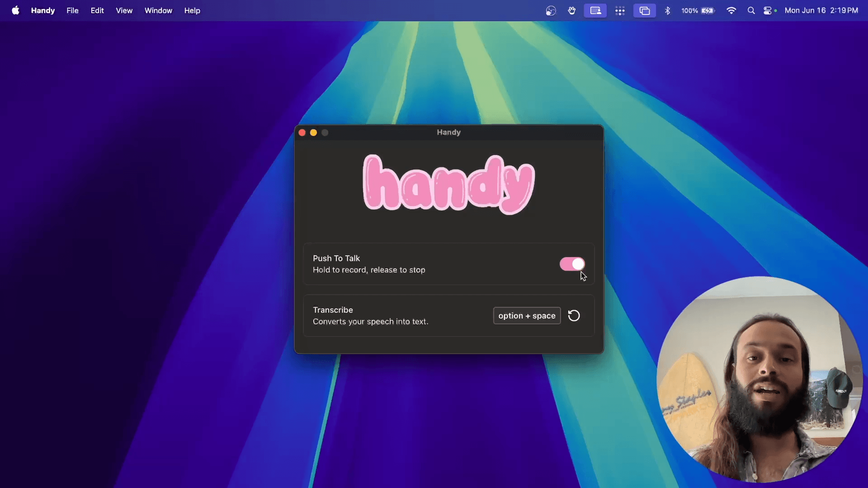Disable the Push To Talk switch
The height and width of the screenshot is (488, 868).
click(x=572, y=264)
